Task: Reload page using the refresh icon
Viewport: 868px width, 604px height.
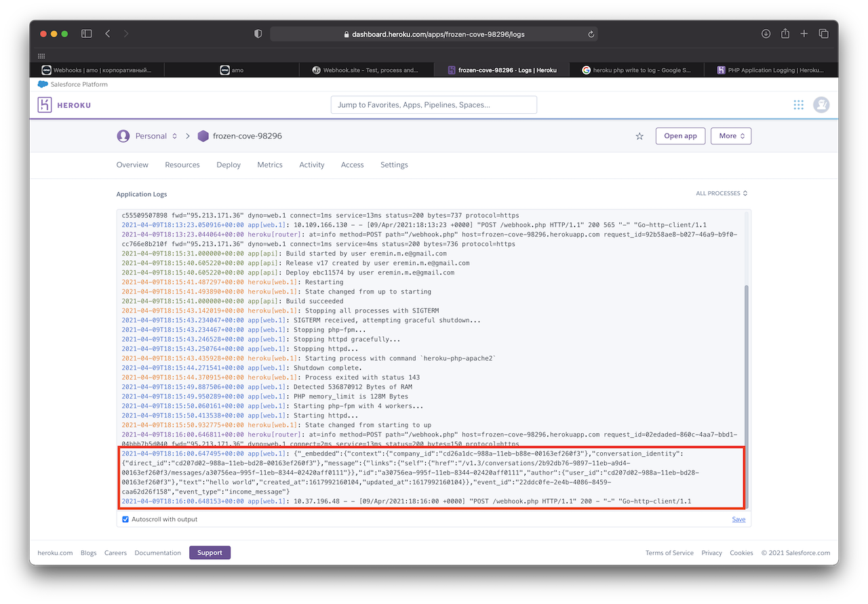Action: [591, 34]
